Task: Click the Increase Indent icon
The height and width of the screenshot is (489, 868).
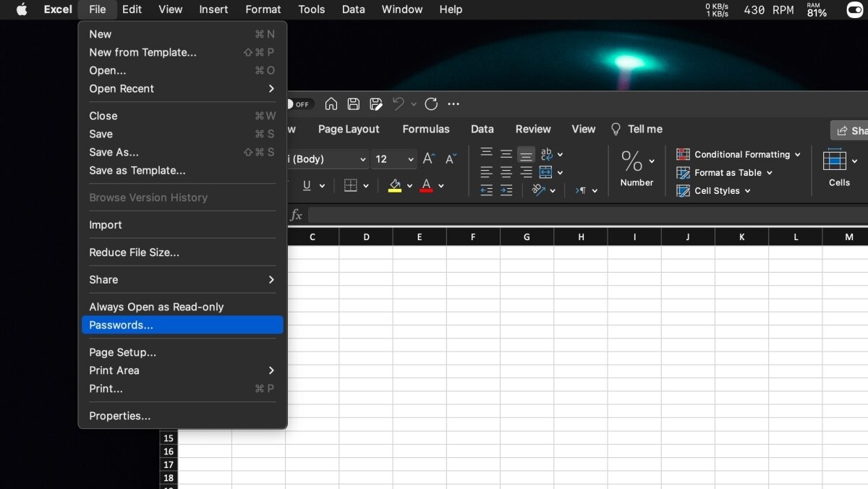Action: pyautogui.click(x=506, y=190)
